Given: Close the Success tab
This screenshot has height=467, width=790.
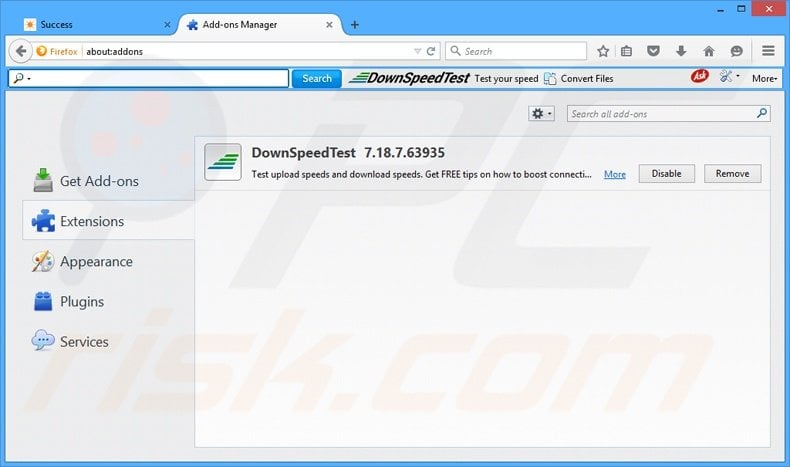Looking at the screenshot, I should (167, 24).
